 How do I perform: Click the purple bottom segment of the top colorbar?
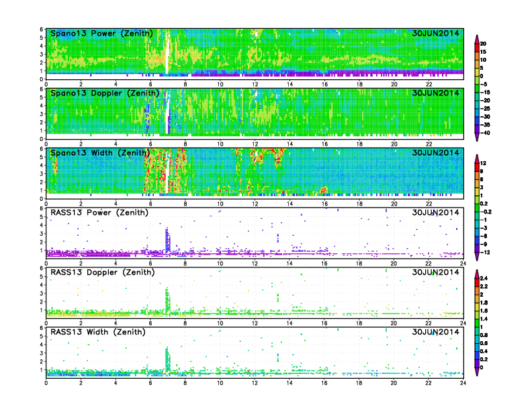[477, 136]
